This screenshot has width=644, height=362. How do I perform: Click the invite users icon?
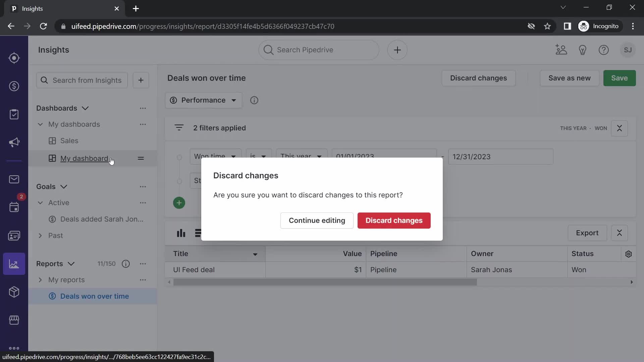pyautogui.click(x=561, y=50)
